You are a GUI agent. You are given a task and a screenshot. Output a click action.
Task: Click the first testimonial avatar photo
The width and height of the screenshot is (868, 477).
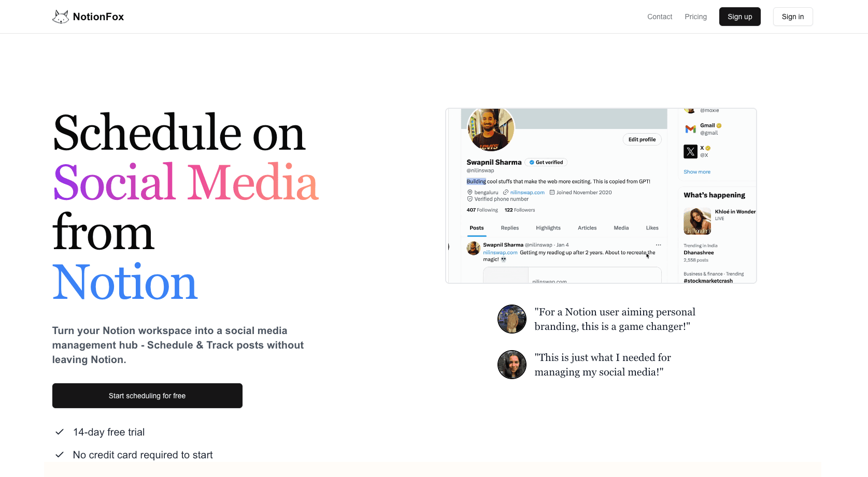pyautogui.click(x=512, y=319)
